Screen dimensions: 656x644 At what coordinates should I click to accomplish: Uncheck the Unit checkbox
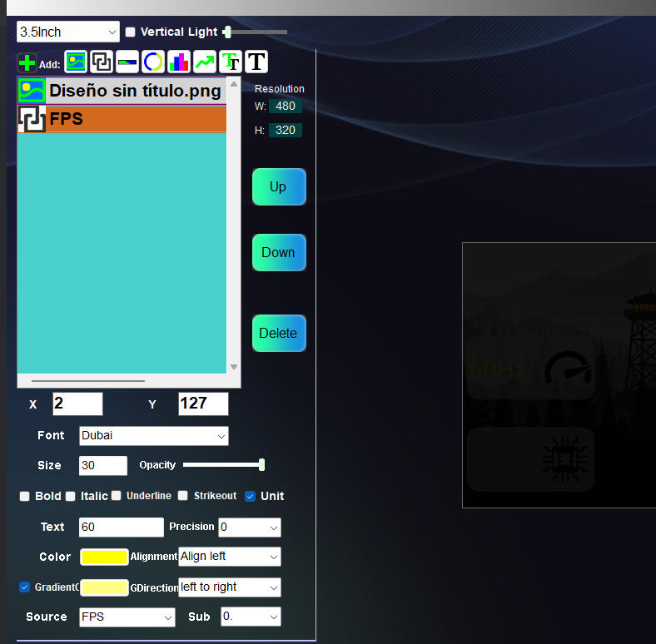[x=250, y=496]
